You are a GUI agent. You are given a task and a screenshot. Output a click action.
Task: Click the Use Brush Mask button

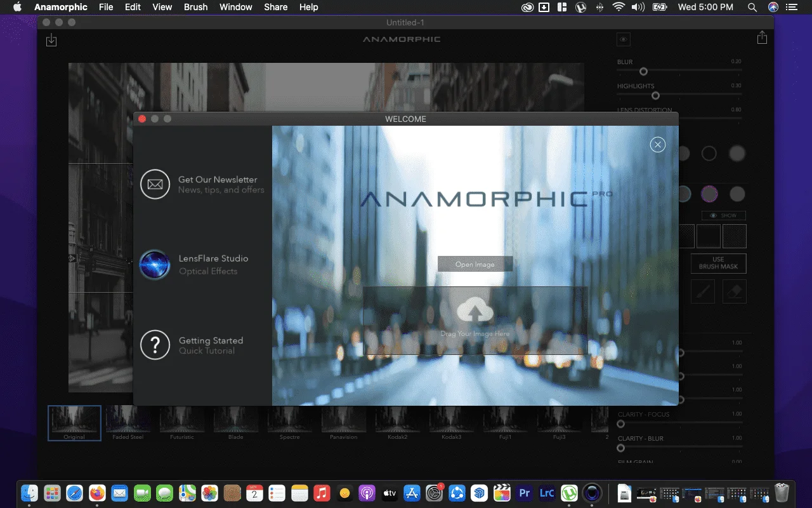point(718,263)
